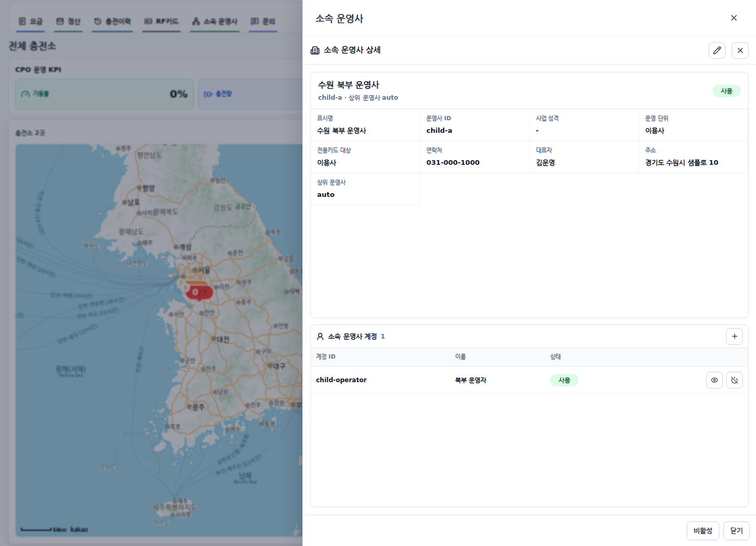Select the 김운영 representative value
Screen dimensions: 756x546
coord(545,163)
